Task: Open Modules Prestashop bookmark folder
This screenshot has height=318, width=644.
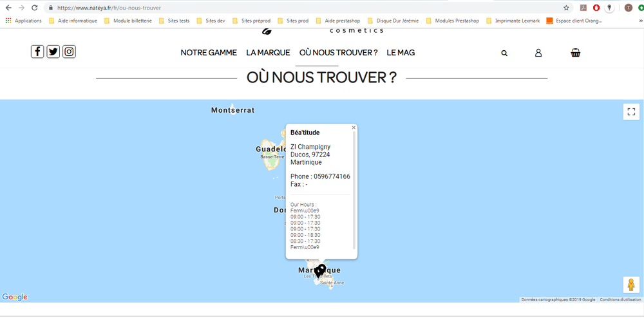Action: [453, 21]
